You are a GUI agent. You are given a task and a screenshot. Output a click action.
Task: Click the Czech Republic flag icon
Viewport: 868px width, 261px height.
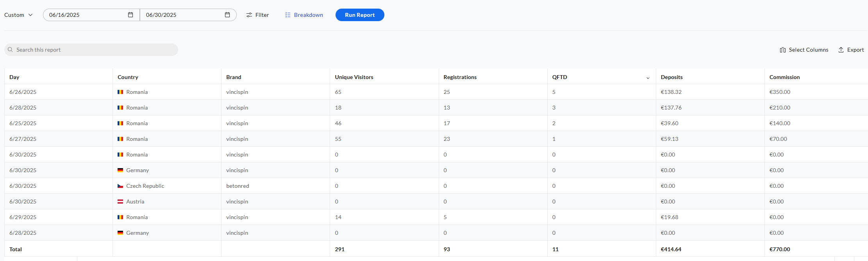[120, 186]
